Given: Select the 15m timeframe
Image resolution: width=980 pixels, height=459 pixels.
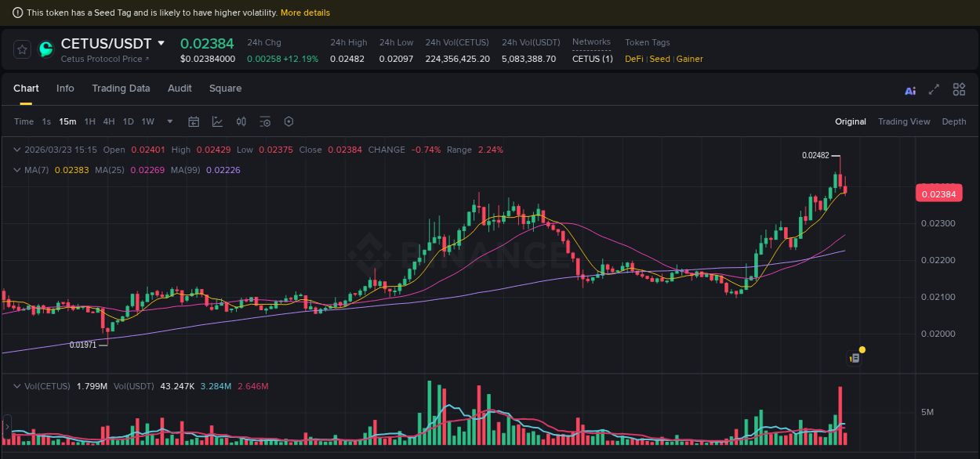Looking at the screenshot, I should click(67, 121).
